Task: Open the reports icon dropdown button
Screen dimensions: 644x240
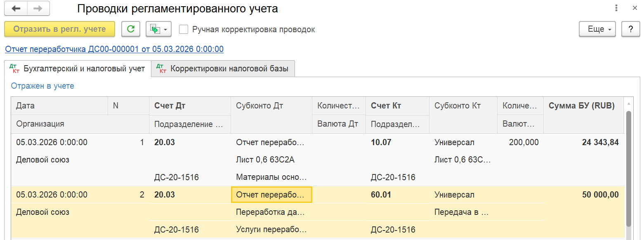Action: (x=158, y=29)
